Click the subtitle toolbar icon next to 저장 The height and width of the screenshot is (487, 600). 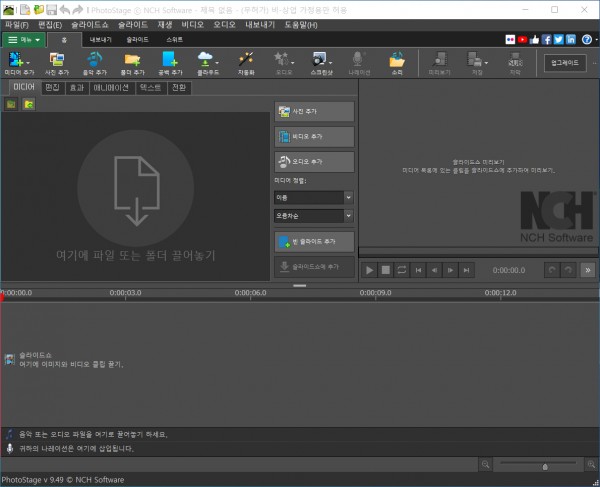(x=515, y=63)
